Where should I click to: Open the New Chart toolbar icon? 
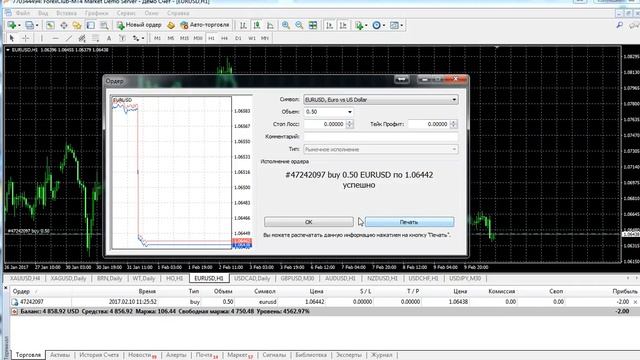13,25
